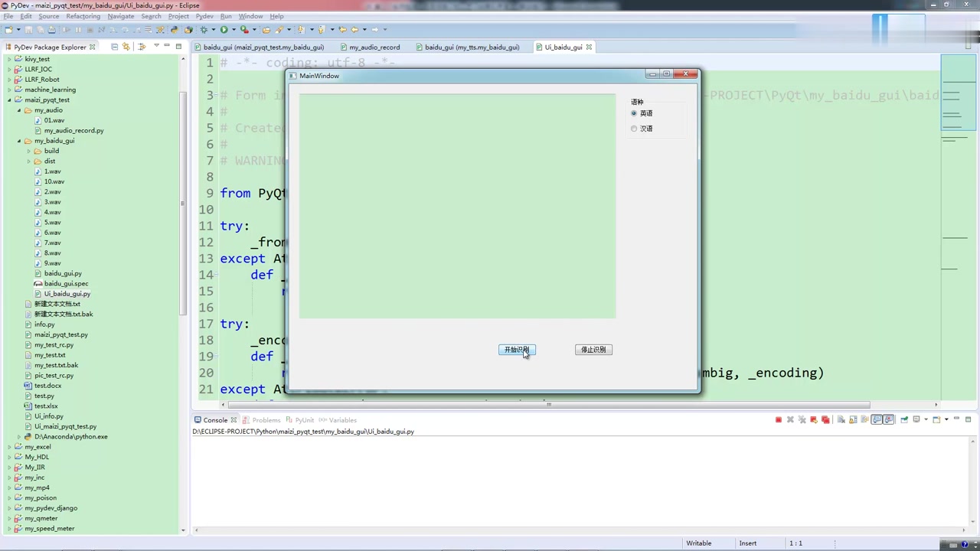980x551 pixels.
Task: Open the Refactoring menu
Action: coord(83,16)
